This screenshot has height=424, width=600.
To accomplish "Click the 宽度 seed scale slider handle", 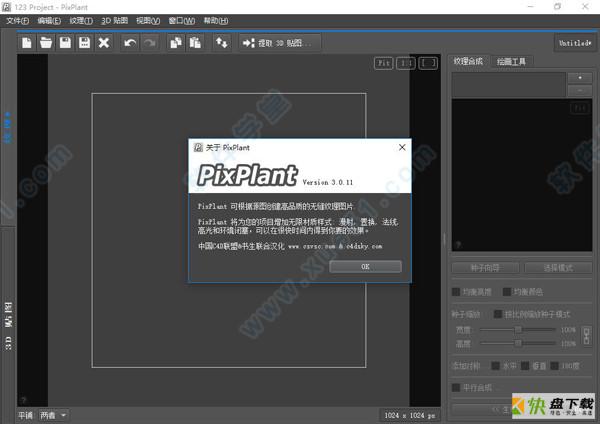I will coord(518,329).
